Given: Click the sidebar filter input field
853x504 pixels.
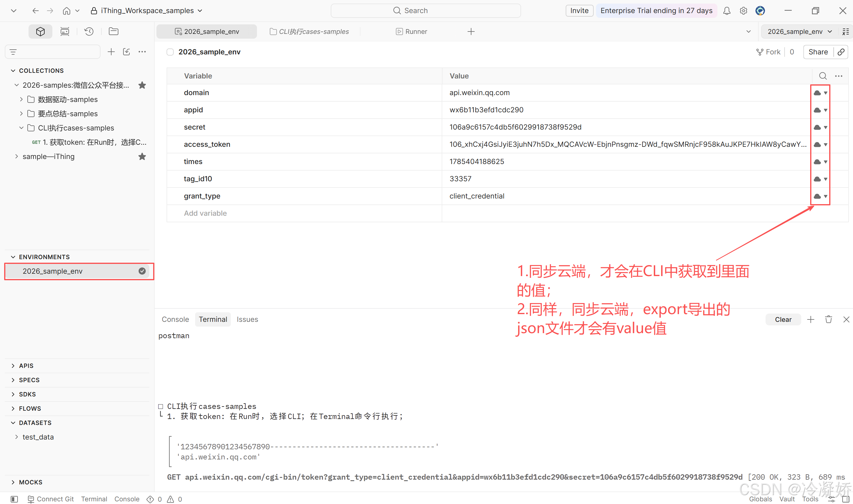Looking at the screenshot, I should (x=53, y=52).
